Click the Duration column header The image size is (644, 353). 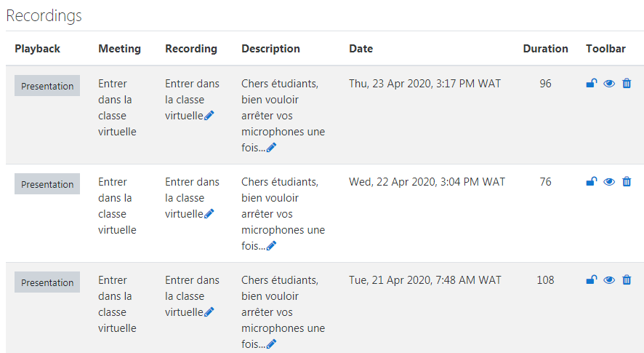pyautogui.click(x=545, y=49)
